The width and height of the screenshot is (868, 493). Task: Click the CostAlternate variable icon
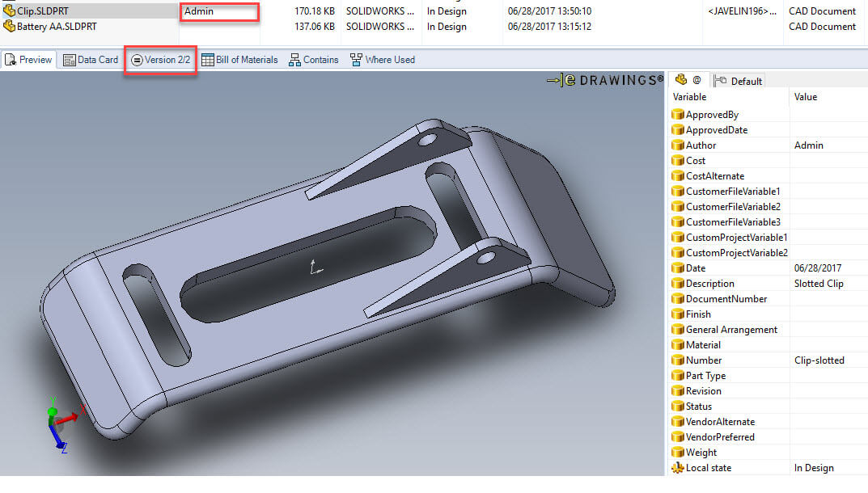678,176
